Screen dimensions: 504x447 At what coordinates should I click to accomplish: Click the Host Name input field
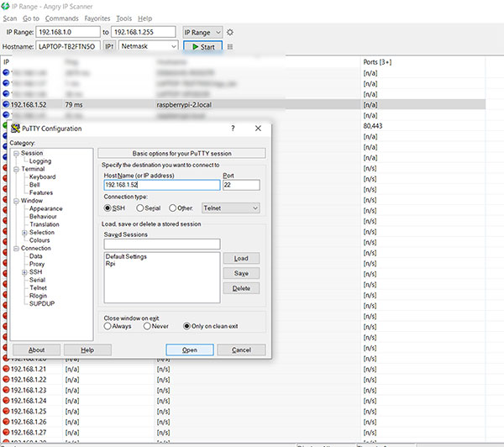coord(162,185)
